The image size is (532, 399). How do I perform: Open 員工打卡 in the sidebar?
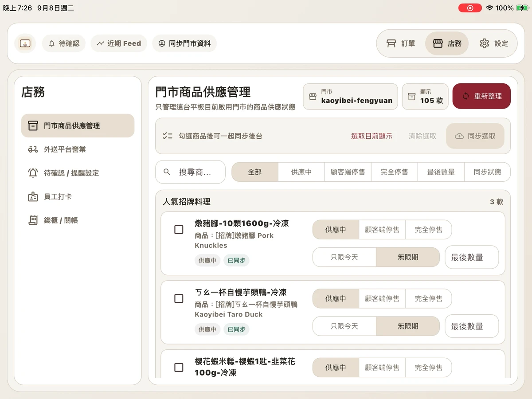78,196
